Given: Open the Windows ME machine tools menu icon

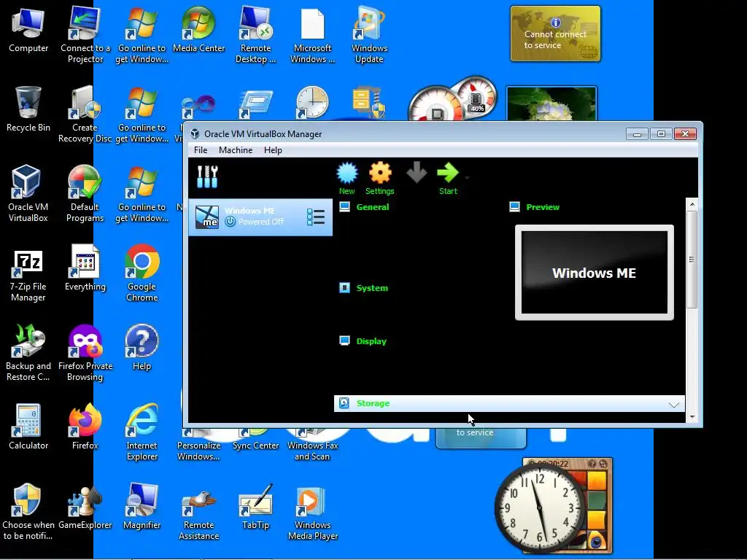Looking at the screenshot, I should coord(316,217).
